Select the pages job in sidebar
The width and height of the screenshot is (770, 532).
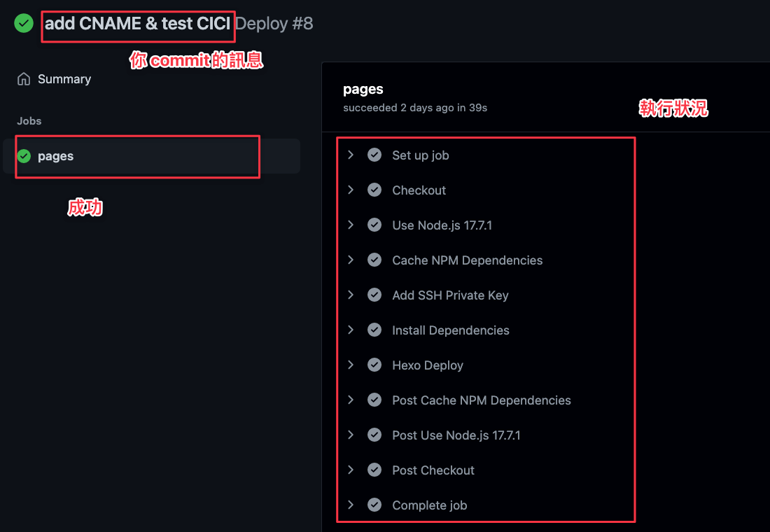pyautogui.click(x=56, y=156)
